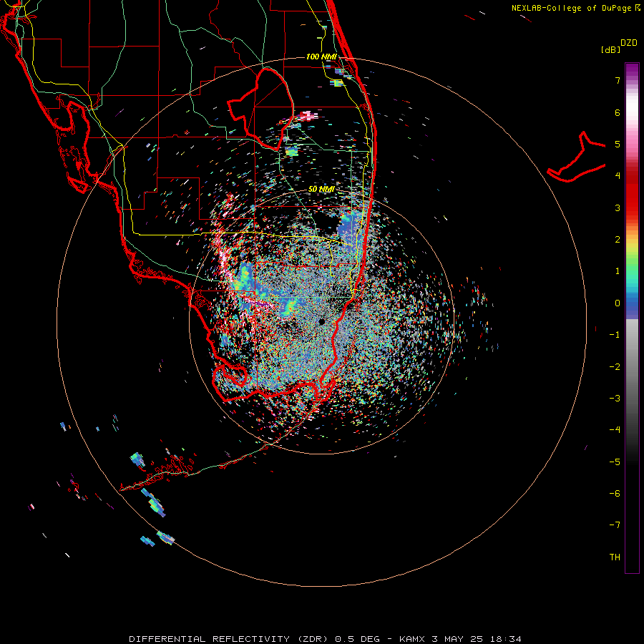644x644 pixels.
Task: Select the -7 tick label on the scale
Action: click(615, 525)
